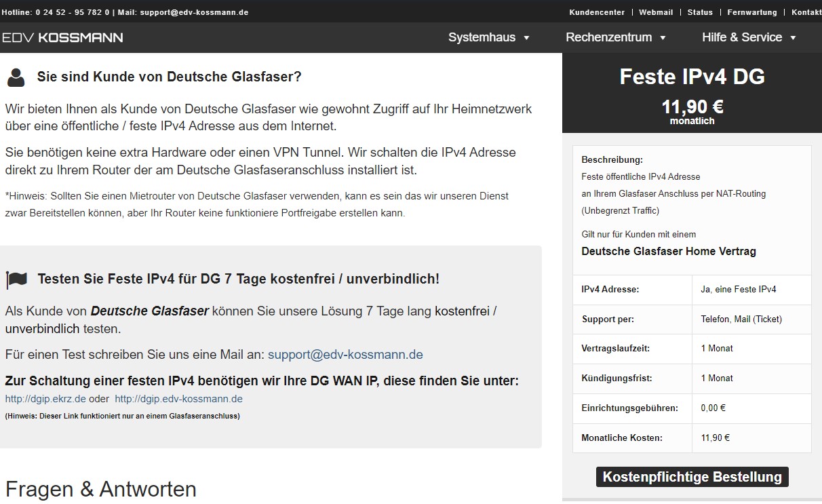Viewport: 822px width, 504px height.
Task: Open the Rechenzentrum dropdown menu
Action: [x=616, y=37]
